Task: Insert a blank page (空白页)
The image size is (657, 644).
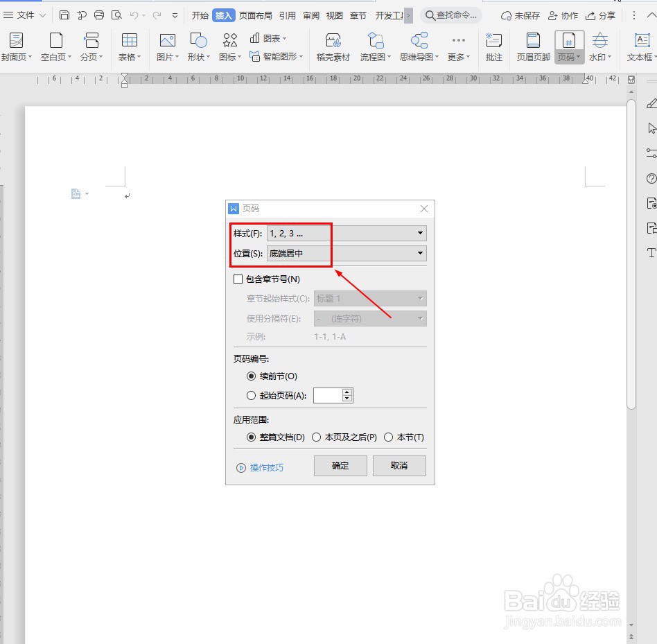Action: [55, 47]
